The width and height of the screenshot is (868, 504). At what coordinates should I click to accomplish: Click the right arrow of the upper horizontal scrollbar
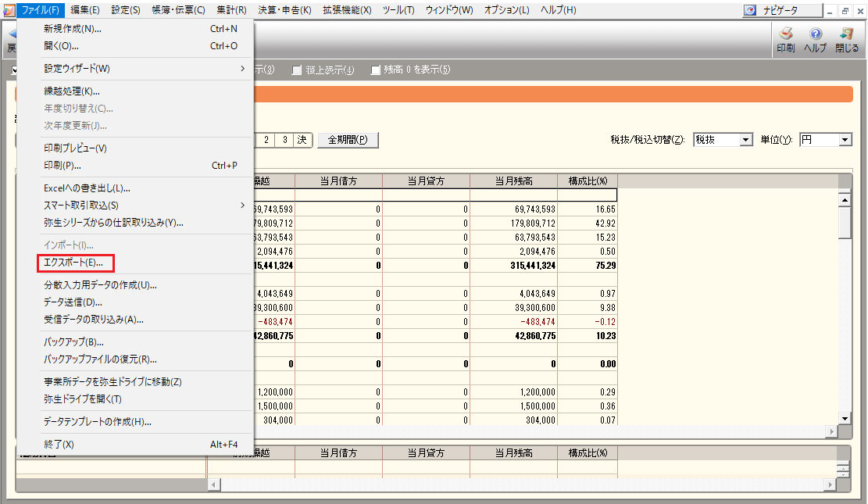coord(830,432)
